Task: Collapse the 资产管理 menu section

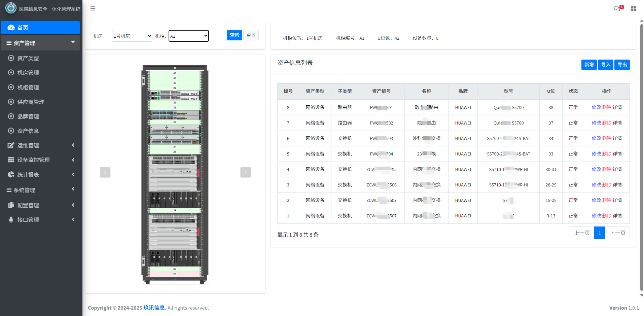Action: point(40,43)
